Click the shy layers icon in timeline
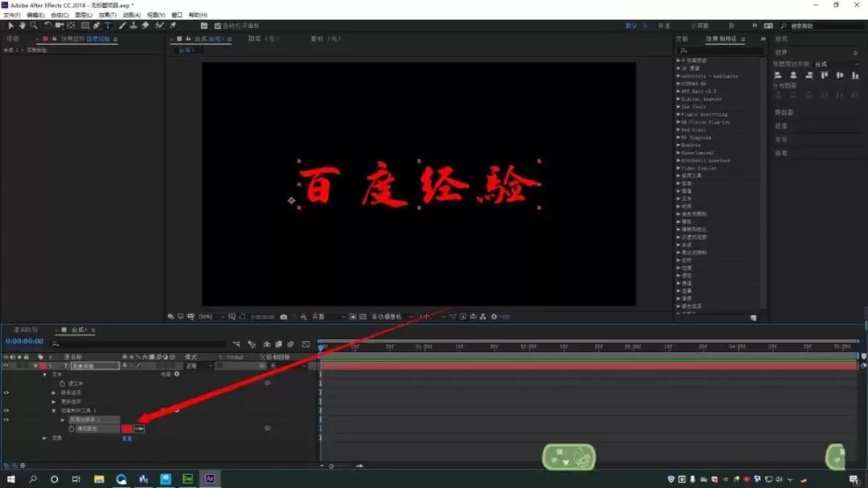The image size is (868, 488). tap(267, 345)
